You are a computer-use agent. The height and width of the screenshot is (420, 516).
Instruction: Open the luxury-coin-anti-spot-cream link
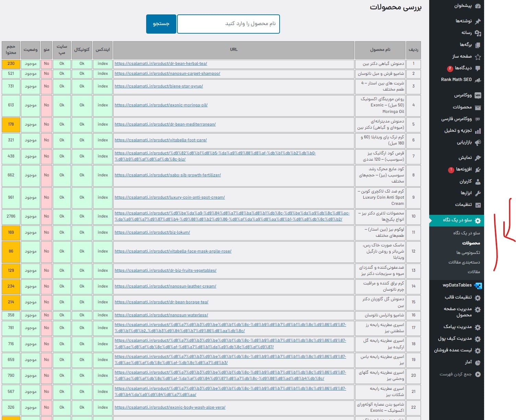[169, 197]
